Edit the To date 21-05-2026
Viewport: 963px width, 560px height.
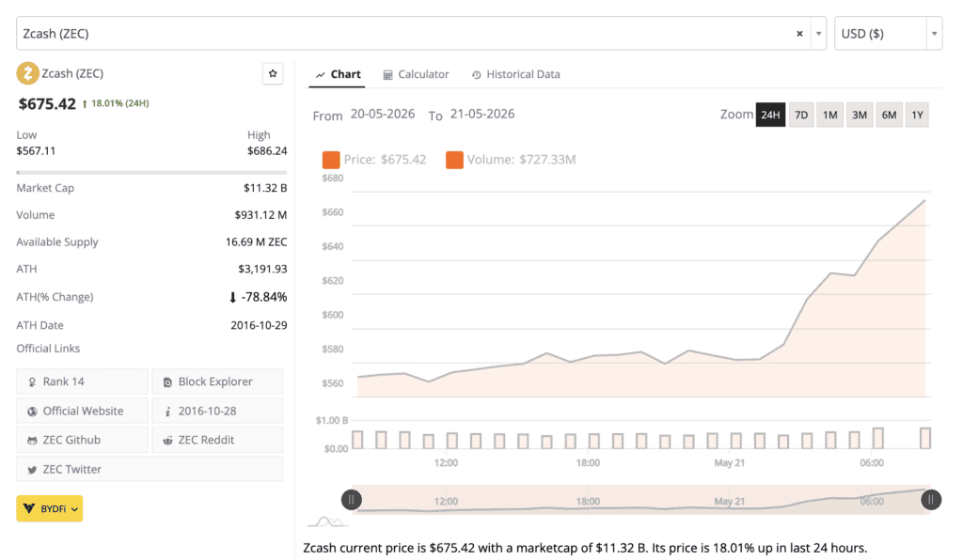[x=482, y=114]
